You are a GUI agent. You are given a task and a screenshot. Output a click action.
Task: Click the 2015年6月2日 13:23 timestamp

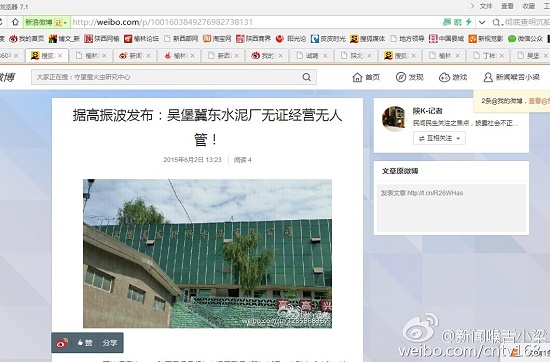click(x=192, y=160)
